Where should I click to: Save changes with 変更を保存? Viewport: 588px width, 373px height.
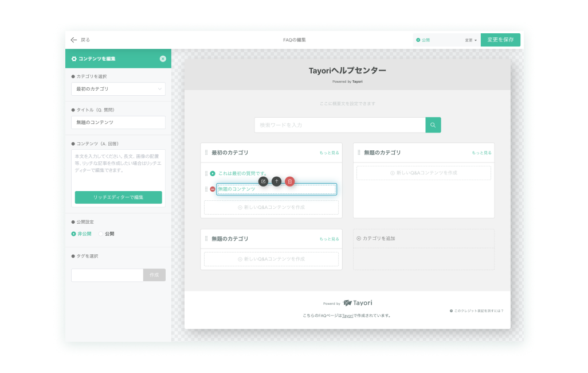tap(500, 40)
